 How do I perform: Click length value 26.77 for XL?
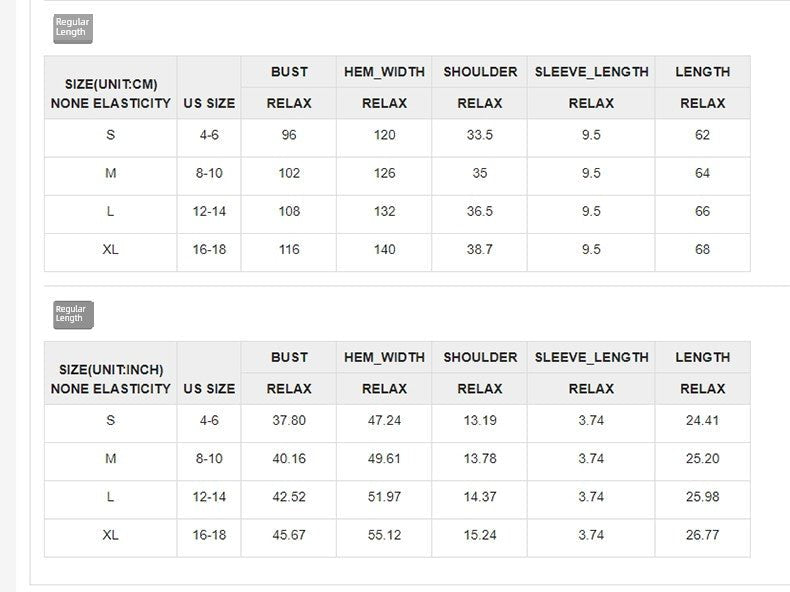[702, 535]
